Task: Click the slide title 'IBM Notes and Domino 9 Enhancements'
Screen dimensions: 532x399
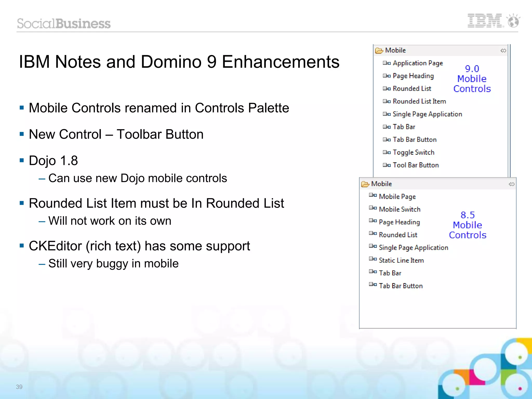Action: [179, 62]
